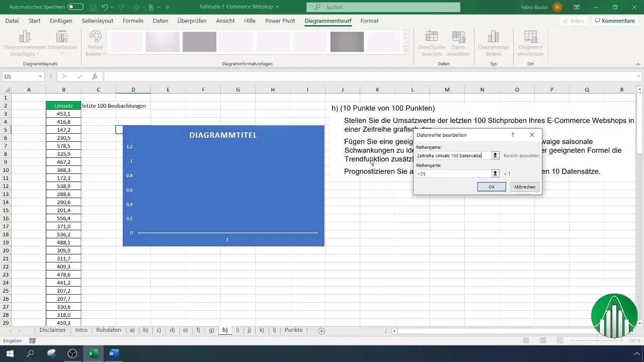Click the vertical scrollbar down arrow
The width and height of the screenshot is (644, 362).
click(x=639, y=323)
